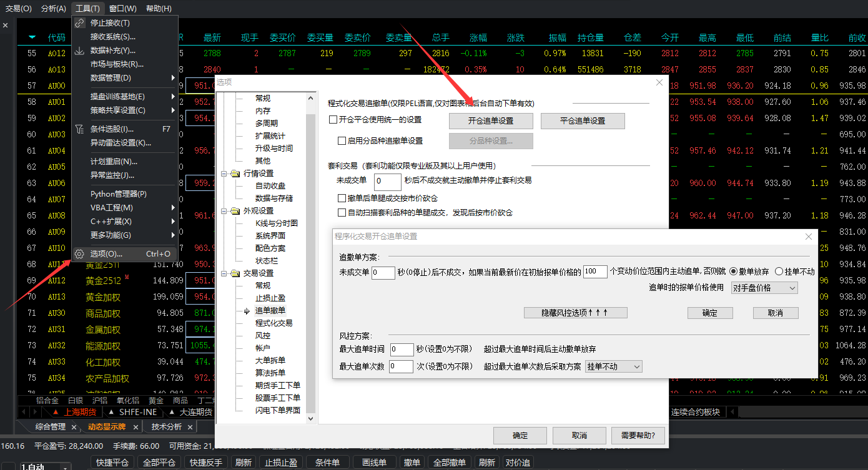Screen dimensions: 868x470
Task: Select the 挂单不动 radio button
Action: point(779,272)
